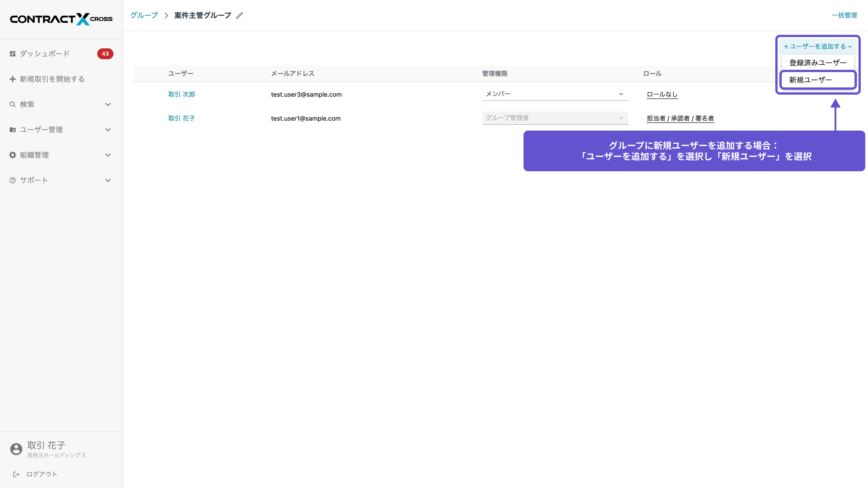Image resolution: width=868 pixels, height=488 pixels.
Task: Click the ロールなし role link
Action: pyautogui.click(x=661, y=94)
